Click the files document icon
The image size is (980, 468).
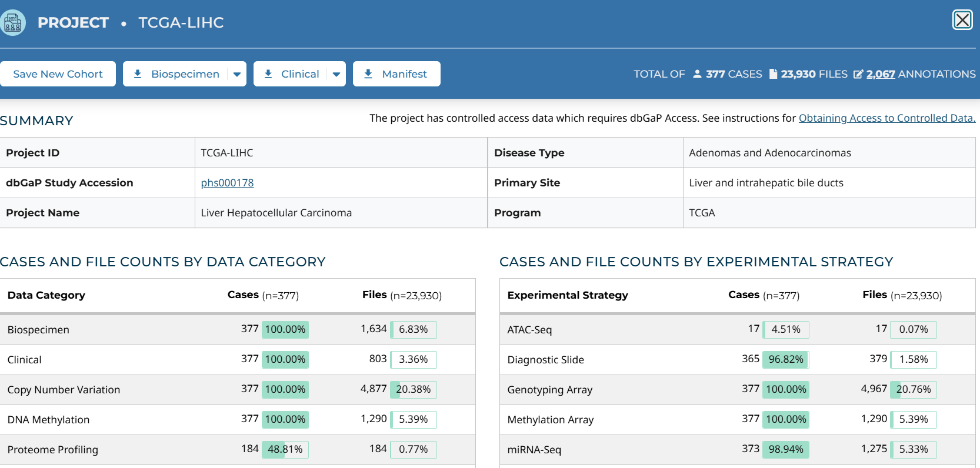click(773, 74)
